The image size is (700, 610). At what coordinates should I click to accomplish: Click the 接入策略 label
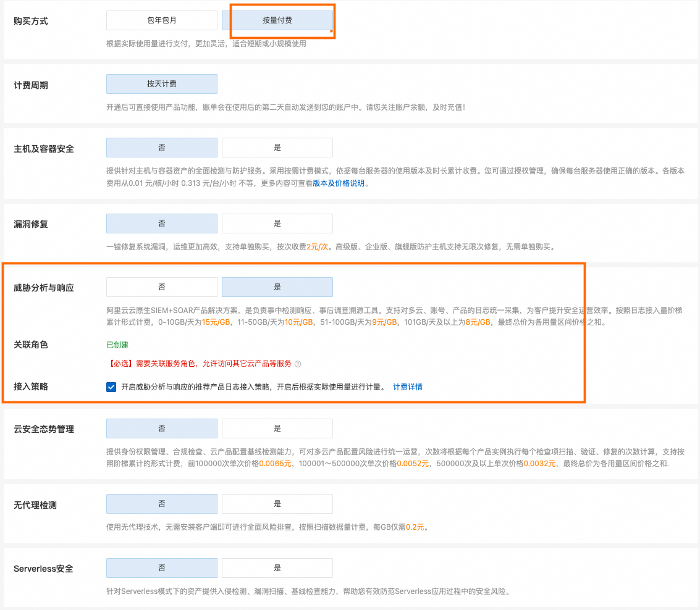tap(31, 386)
